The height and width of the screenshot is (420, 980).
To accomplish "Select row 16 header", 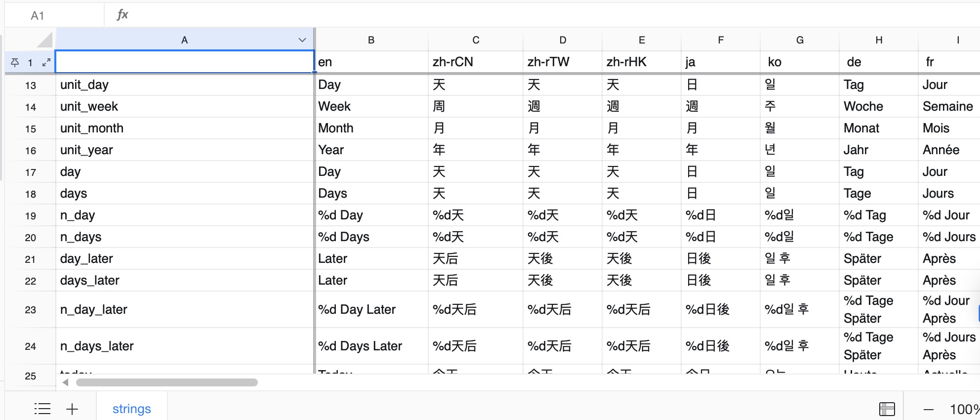I will (x=31, y=150).
